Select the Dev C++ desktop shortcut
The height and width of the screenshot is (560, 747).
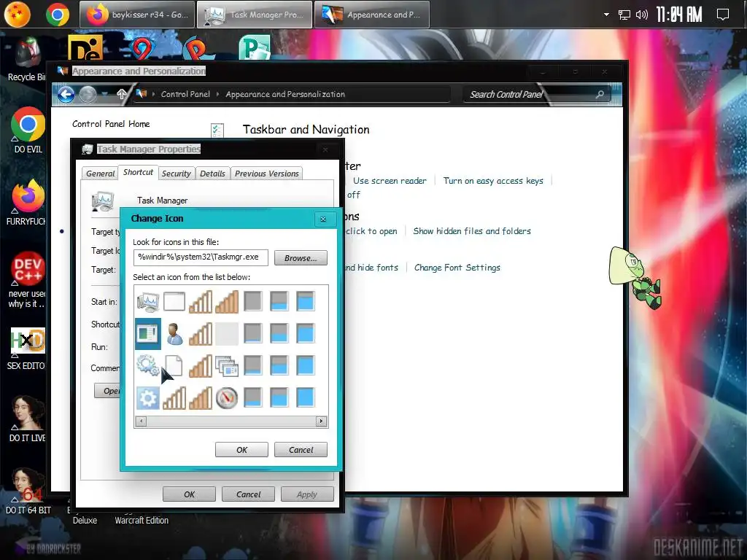[x=28, y=279]
